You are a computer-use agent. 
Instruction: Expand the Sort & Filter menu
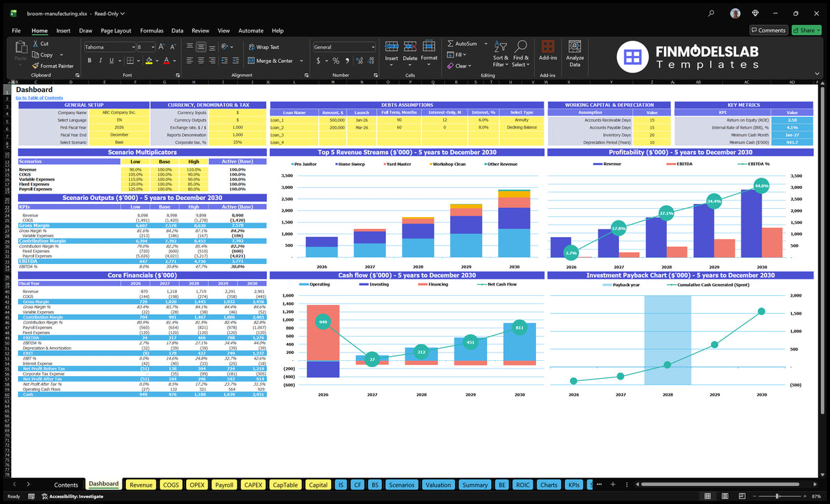(x=501, y=53)
